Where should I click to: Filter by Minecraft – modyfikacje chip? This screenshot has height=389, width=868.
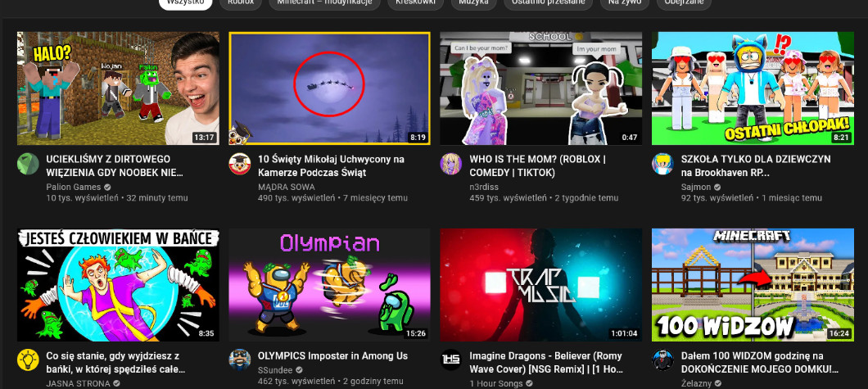pyautogui.click(x=324, y=3)
